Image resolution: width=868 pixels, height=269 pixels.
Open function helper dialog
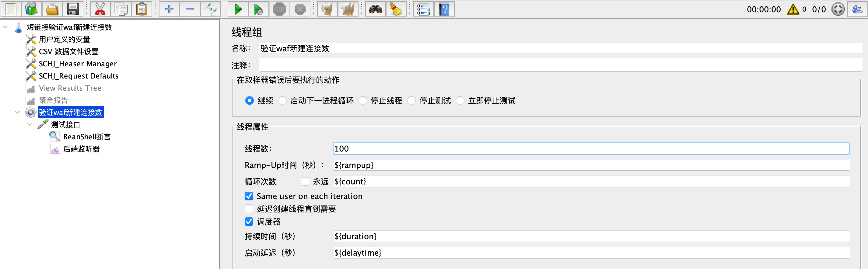coord(424,9)
